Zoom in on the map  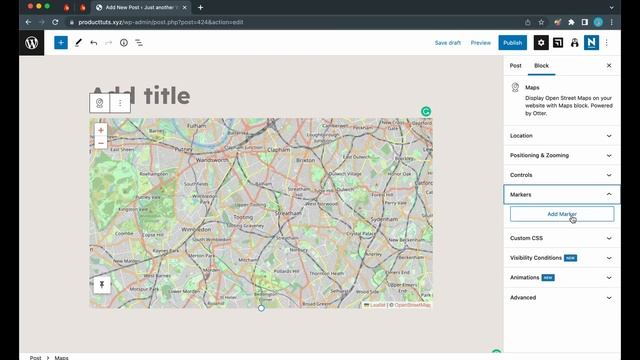pyautogui.click(x=101, y=130)
